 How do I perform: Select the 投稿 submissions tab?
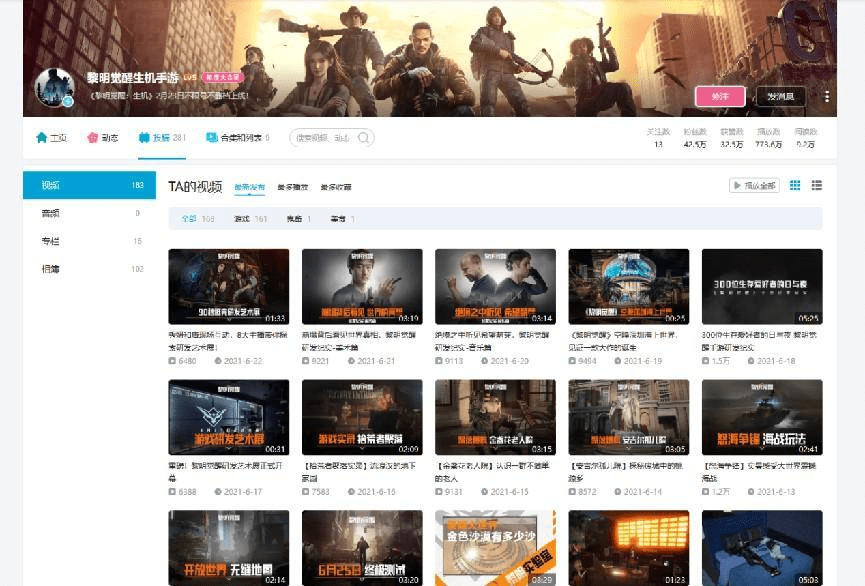[x=162, y=137]
